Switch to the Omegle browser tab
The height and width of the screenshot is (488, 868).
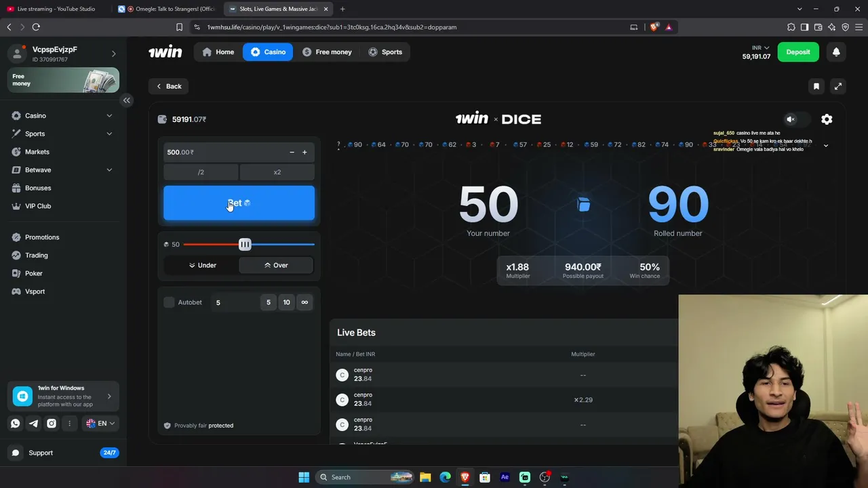click(165, 9)
